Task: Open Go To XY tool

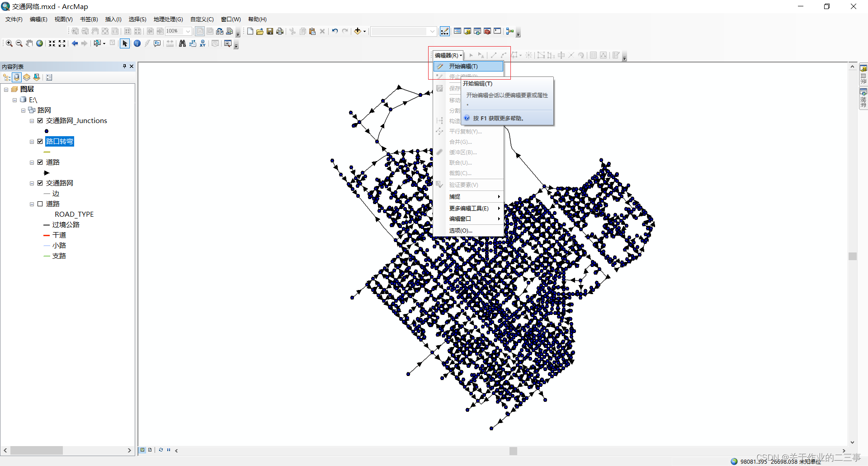Action: tap(203, 43)
